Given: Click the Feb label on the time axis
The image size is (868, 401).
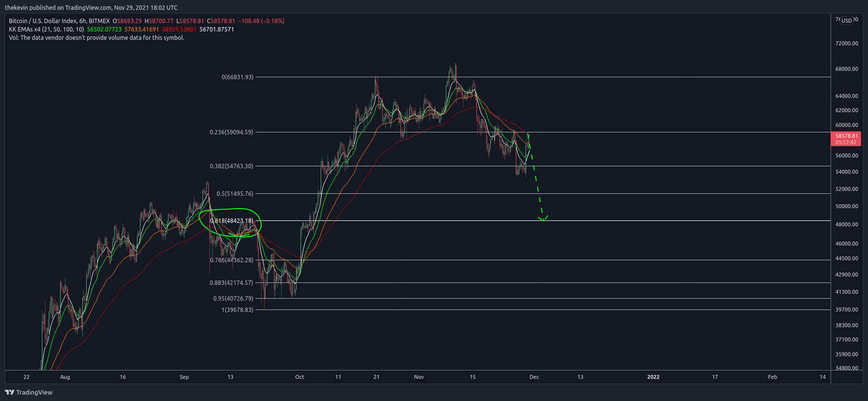Looking at the screenshot, I should pos(772,377).
